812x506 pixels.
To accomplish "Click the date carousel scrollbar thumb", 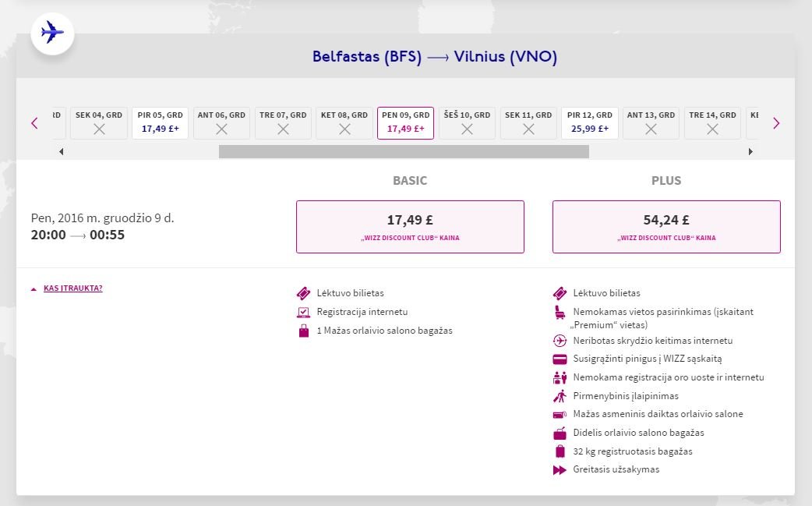I will coord(404,152).
